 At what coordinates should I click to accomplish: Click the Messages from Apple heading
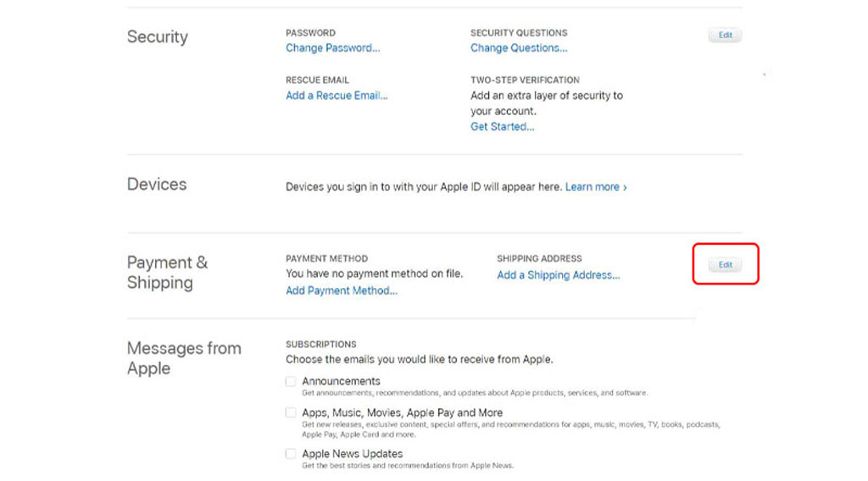click(184, 357)
